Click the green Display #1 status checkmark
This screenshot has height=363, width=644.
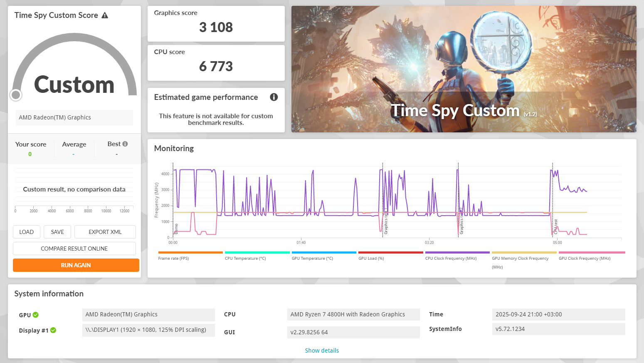53,330
